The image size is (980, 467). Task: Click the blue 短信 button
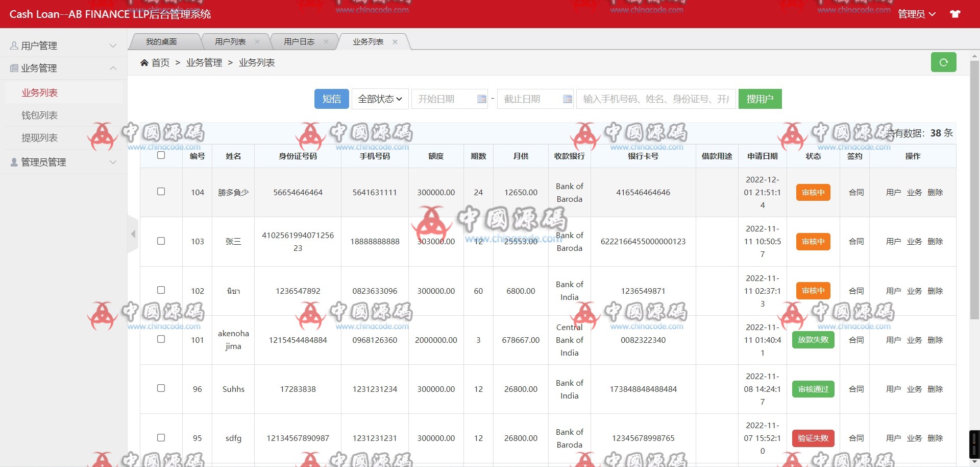click(x=331, y=99)
